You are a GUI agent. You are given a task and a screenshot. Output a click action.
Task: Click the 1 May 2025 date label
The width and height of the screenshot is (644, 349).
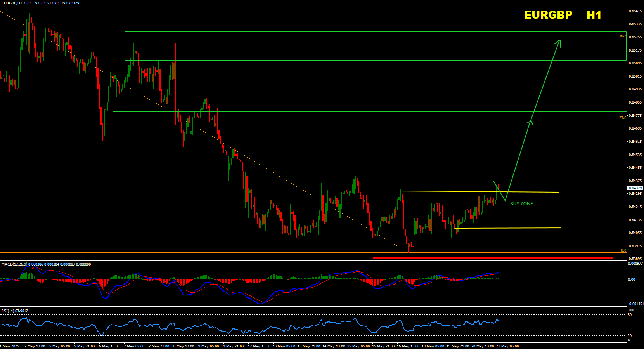(10, 346)
